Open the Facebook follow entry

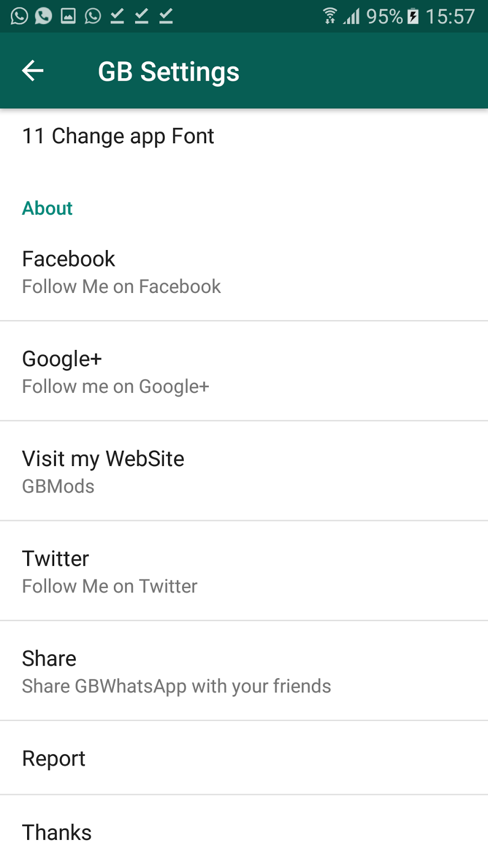[x=244, y=271]
